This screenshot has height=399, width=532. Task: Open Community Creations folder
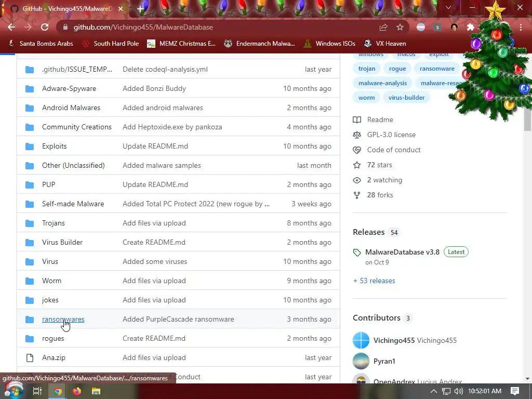(77, 127)
